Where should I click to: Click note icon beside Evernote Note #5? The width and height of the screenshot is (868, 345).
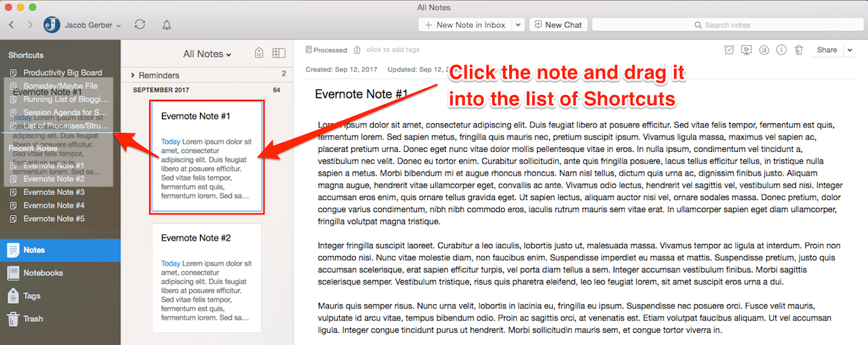pyautogui.click(x=14, y=219)
